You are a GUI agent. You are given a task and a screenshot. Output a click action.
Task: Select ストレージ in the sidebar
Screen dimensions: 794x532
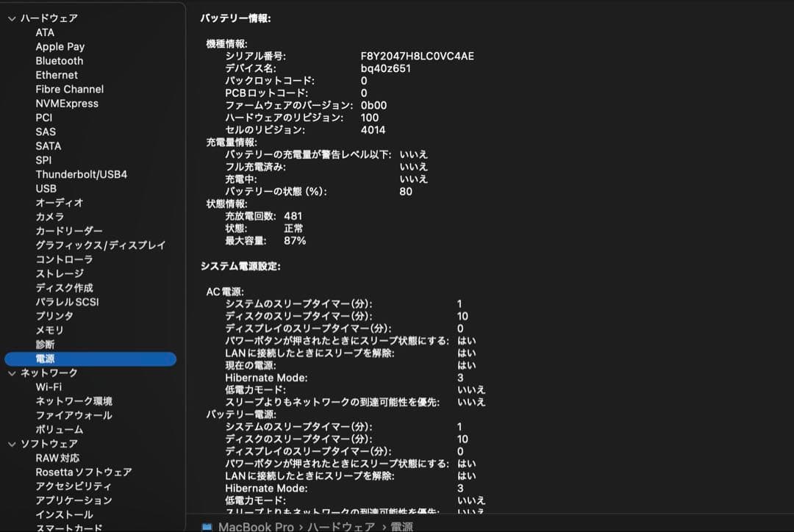(57, 273)
